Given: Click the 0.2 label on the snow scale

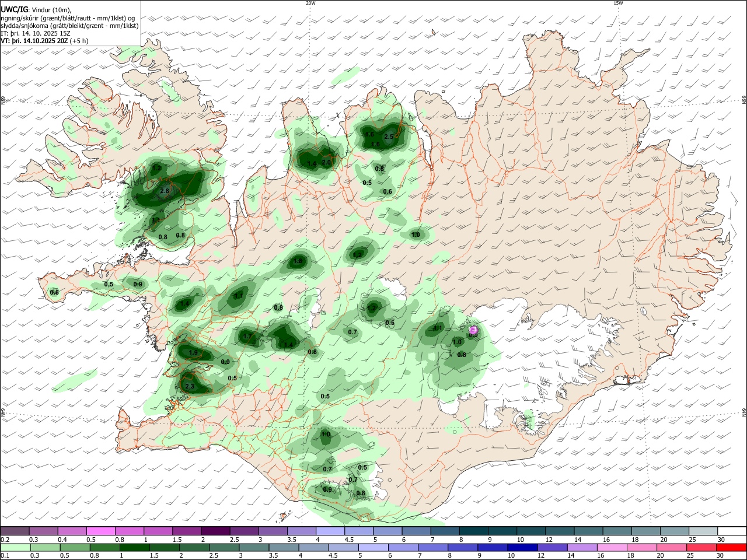Looking at the screenshot, I should 5,540.
